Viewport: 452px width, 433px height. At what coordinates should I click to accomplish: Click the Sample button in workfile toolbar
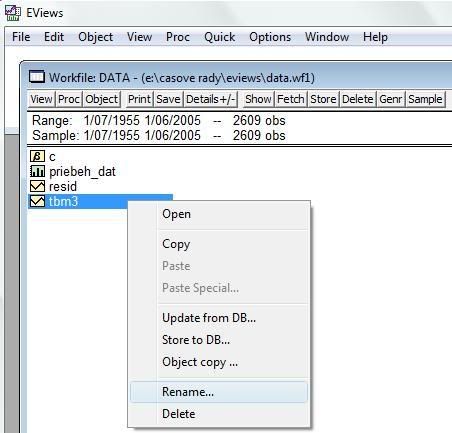425,99
